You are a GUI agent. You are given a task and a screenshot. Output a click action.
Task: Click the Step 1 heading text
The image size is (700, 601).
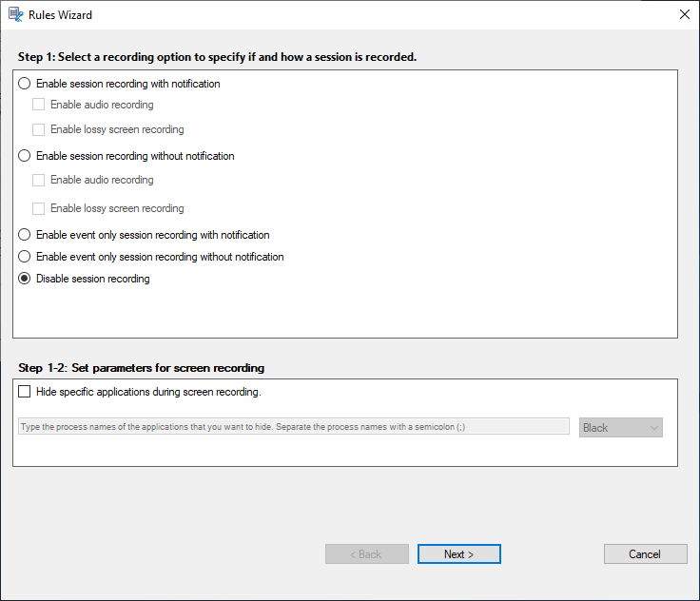click(217, 57)
